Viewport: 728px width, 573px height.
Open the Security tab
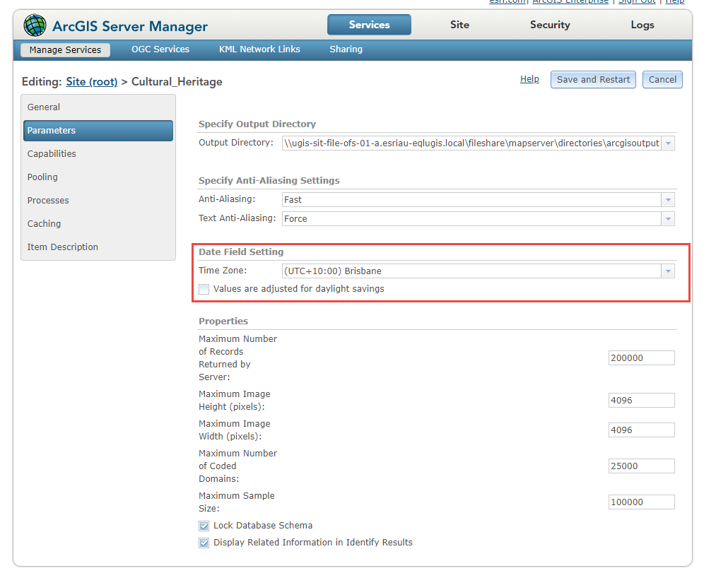pyautogui.click(x=549, y=25)
